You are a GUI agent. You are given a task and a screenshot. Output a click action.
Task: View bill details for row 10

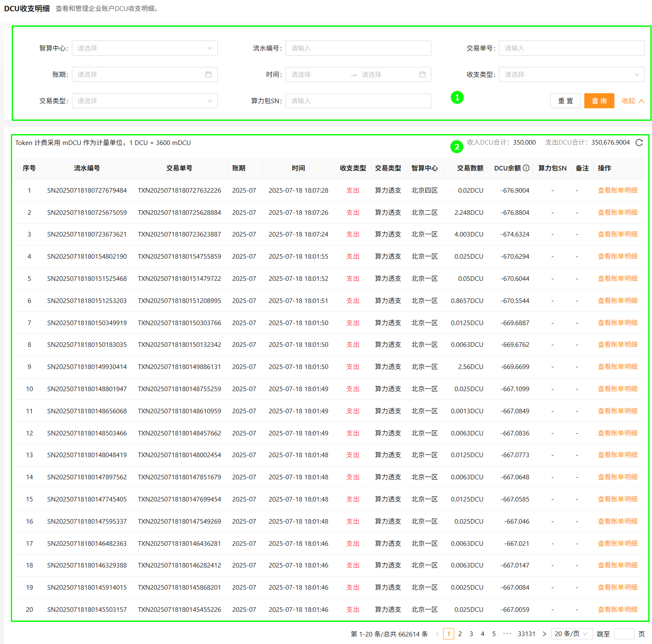617,389
